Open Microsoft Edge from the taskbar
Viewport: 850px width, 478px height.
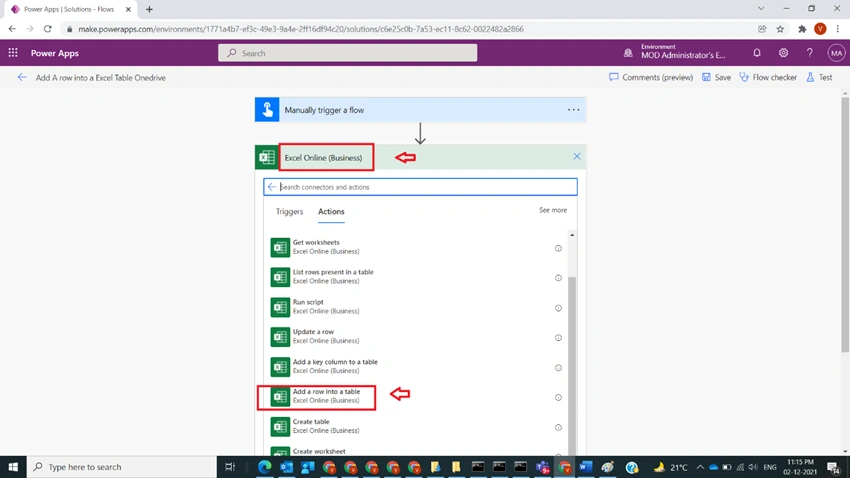click(265, 467)
